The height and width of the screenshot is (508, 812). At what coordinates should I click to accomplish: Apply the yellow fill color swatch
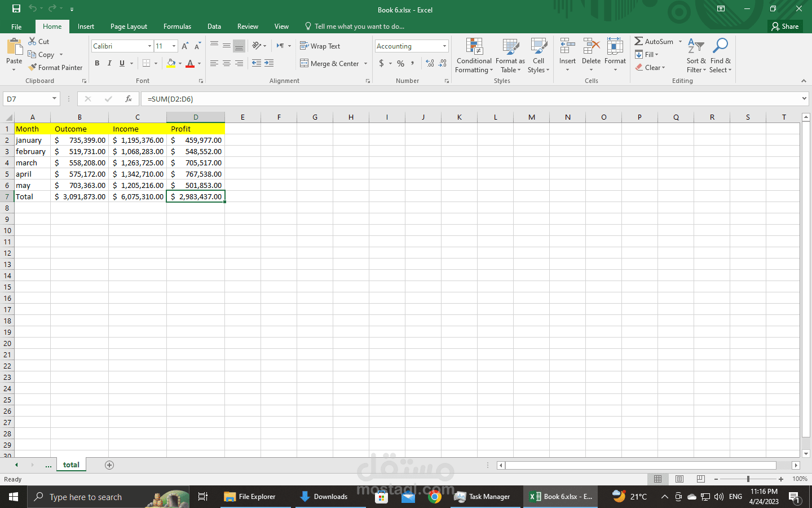click(171, 63)
